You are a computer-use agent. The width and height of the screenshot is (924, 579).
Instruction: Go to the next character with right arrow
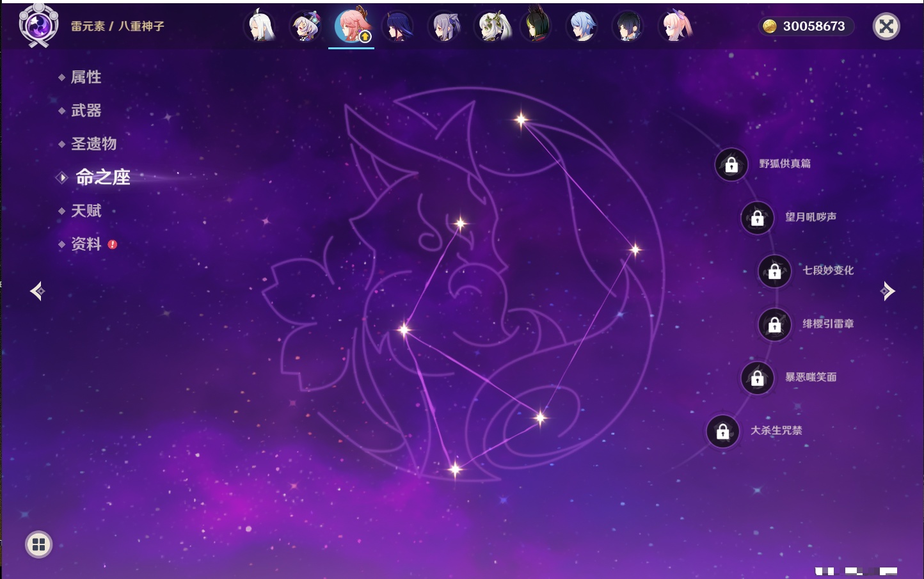(x=888, y=291)
